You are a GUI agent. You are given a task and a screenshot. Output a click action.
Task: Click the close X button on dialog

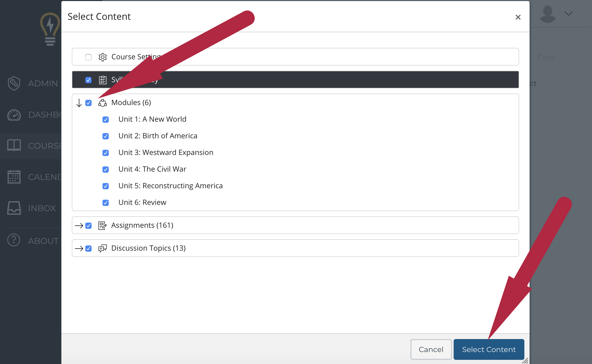coord(518,17)
